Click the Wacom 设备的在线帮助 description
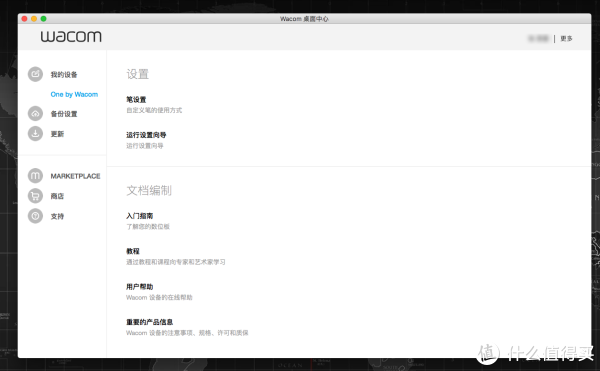 pos(159,298)
